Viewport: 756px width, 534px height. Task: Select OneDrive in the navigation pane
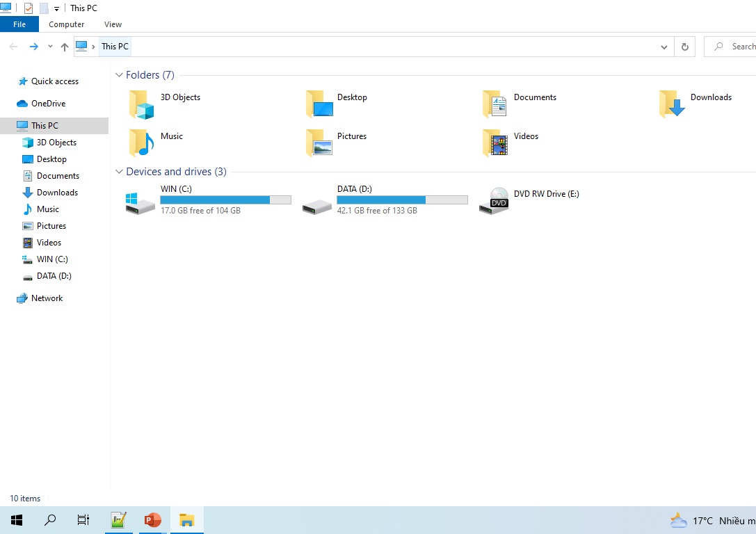tap(48, 104)
